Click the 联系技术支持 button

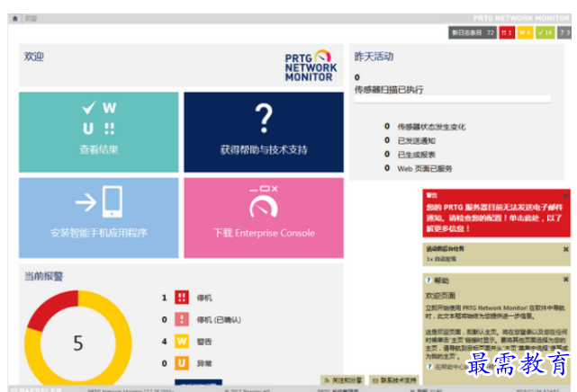click(393, 380)
